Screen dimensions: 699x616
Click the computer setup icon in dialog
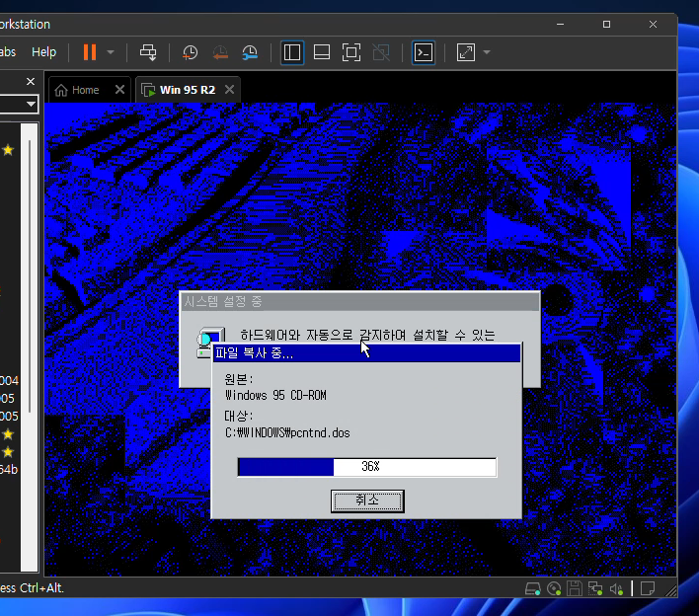[x=210, y=343]
